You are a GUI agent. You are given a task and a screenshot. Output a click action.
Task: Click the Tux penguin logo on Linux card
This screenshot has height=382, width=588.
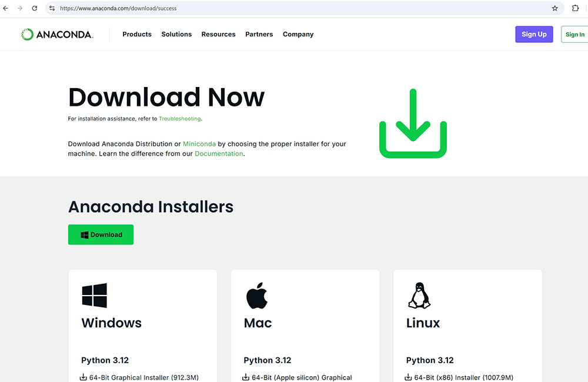tap(419, 296)
